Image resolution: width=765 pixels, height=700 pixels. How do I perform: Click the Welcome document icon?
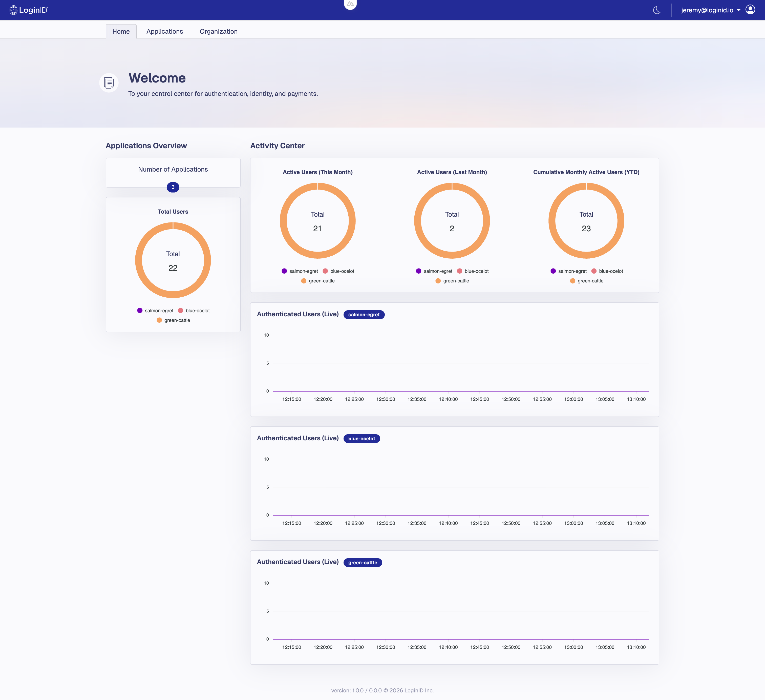[x=109, y=83]
